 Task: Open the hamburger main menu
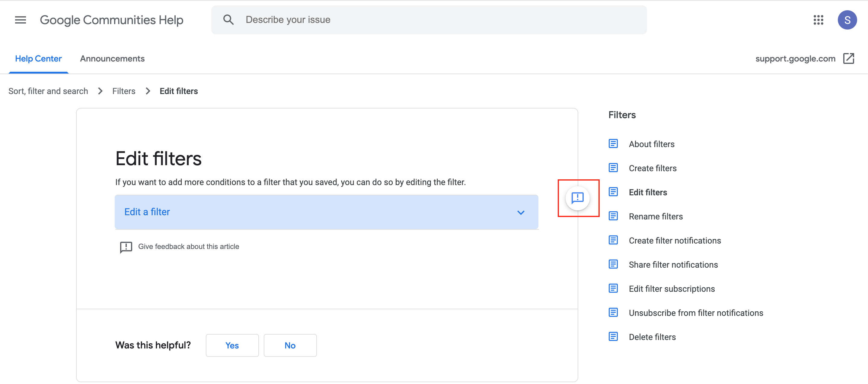[x=20, y=20]
